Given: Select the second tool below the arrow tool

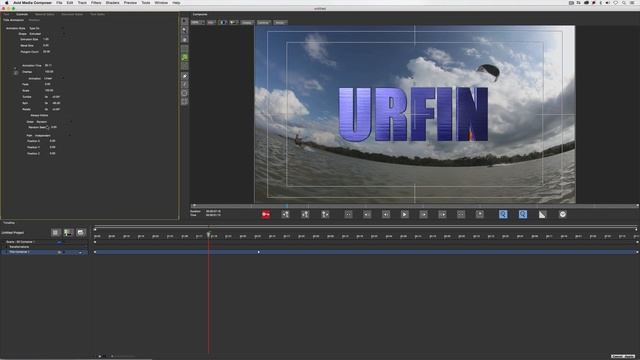Looking at the screenshot, I should click(x=184, y=30).
